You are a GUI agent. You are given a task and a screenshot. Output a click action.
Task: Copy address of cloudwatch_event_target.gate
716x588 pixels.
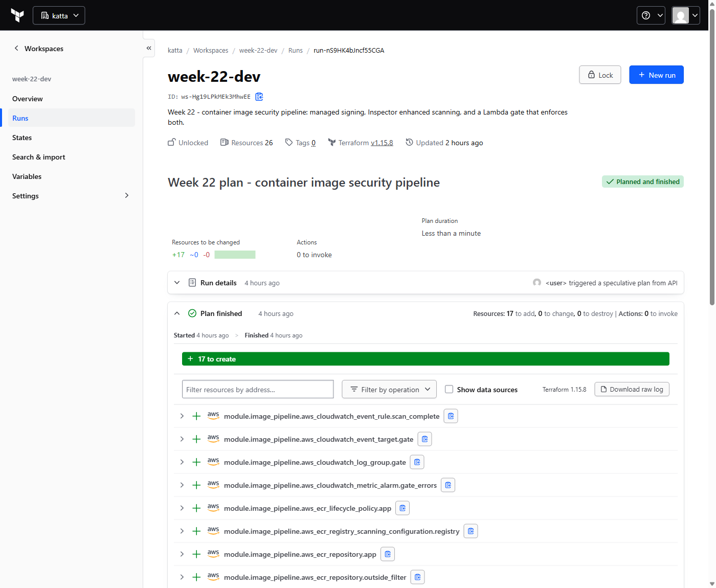pyautogui.click(x=424, y=439)
